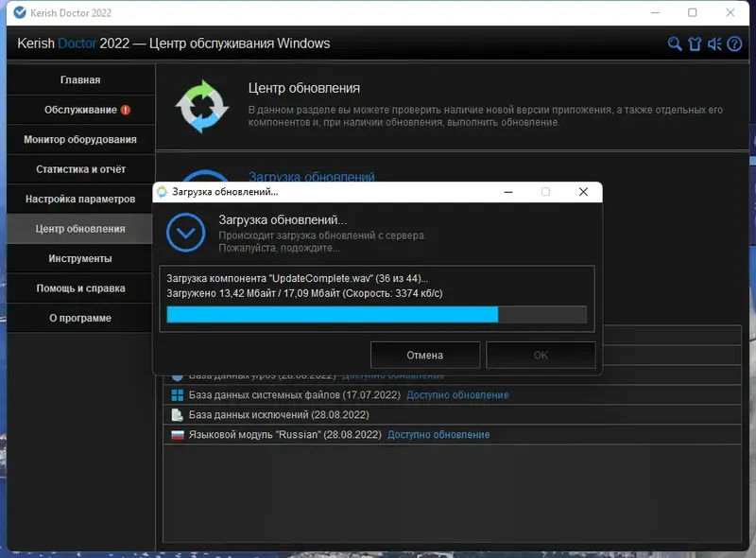Viewport: 756px width, 558px height.
Task: Click the Загружено 13,42 Мбайт status line
Action: tap(304, 293)
